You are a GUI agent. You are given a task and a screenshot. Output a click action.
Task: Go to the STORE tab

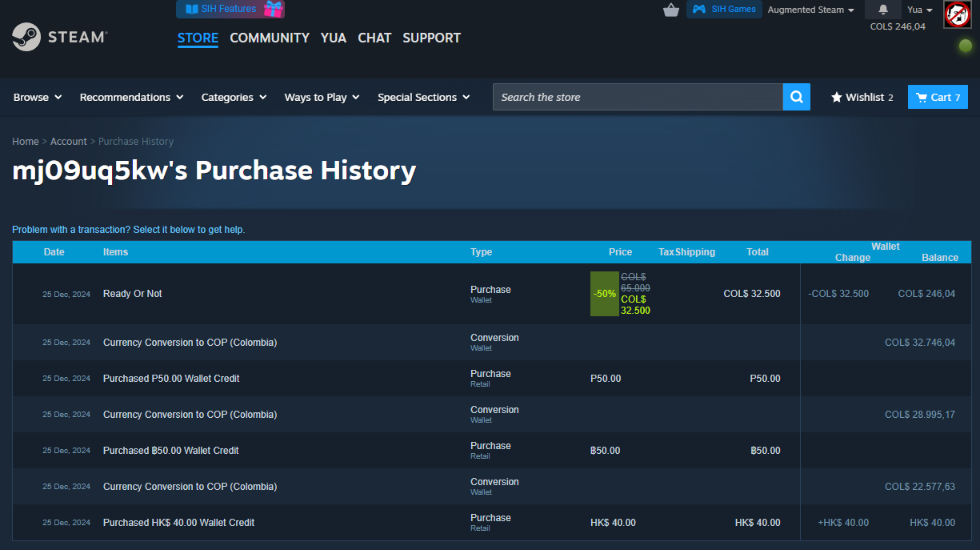[198, 38]
